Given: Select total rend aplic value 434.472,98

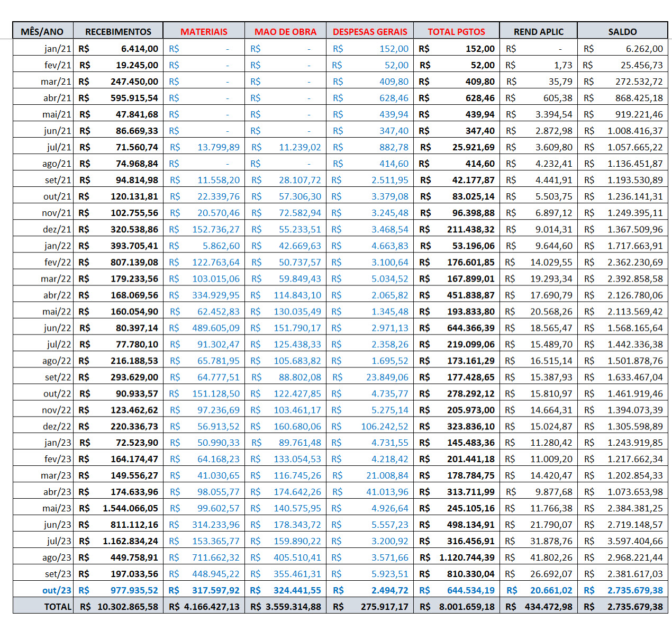Looking at the screenshot, I should [548, 607].
